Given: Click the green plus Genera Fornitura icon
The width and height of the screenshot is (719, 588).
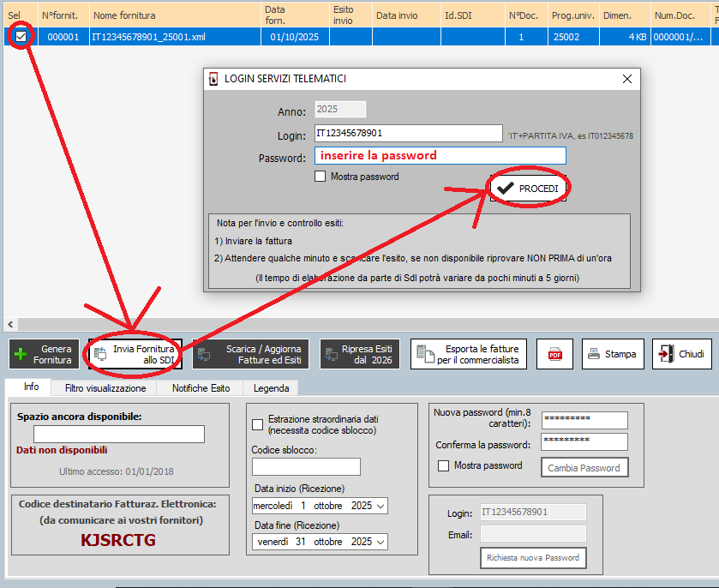Looking at the screenshot, I should pos(21,354).
